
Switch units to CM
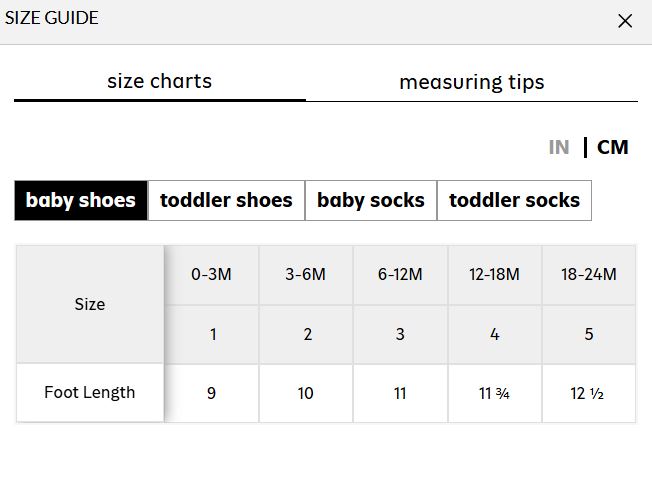coord(612,148)
